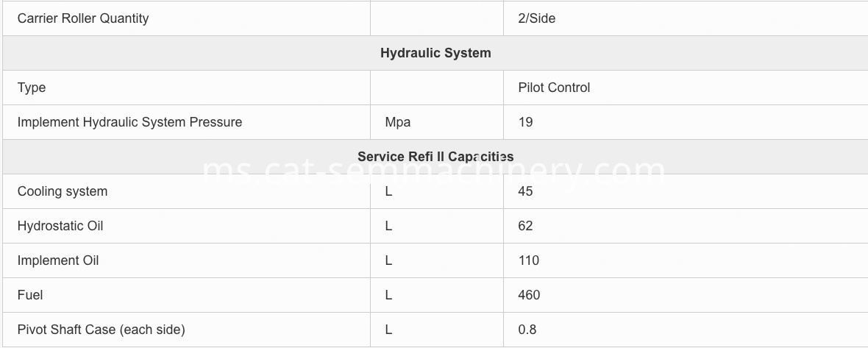
Task: Select Pivot Shaft Case (each side) label
Action: 102,330
